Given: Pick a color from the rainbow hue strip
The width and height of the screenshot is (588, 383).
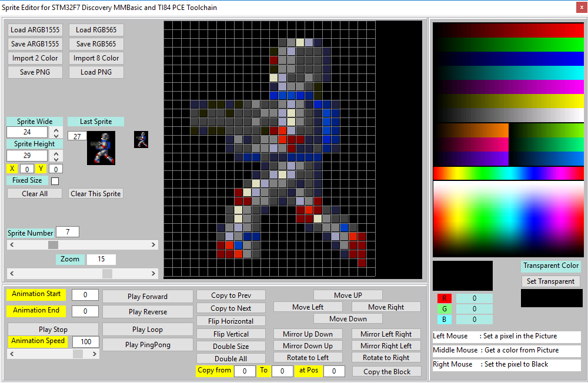Looking at the screenshot, I should click(x=509, y=173).
